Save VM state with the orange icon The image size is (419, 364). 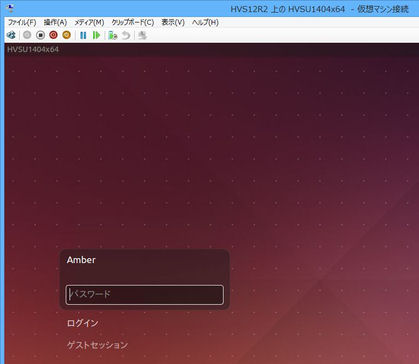pos(67,35)
